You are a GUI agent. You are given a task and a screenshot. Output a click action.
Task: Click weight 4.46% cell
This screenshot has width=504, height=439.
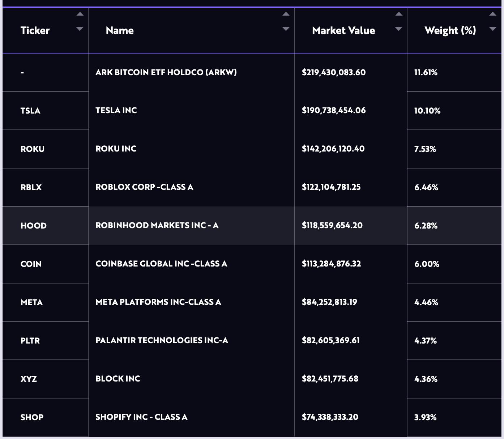coord(454,302)
